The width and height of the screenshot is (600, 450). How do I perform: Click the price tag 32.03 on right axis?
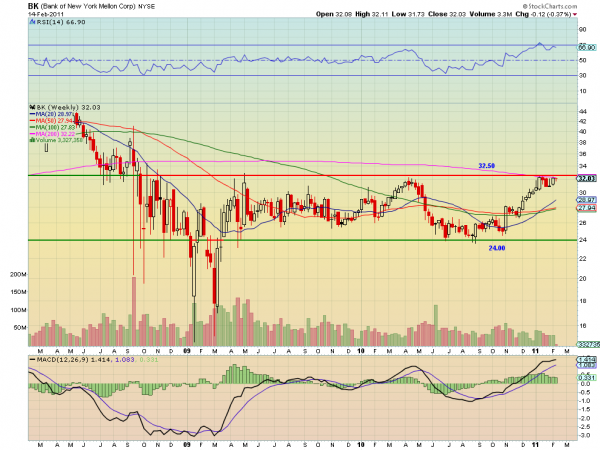(x=587, y=179)
